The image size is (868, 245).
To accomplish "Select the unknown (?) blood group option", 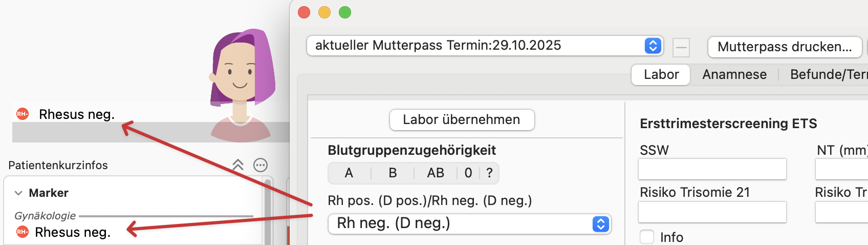I will [489, 173].
